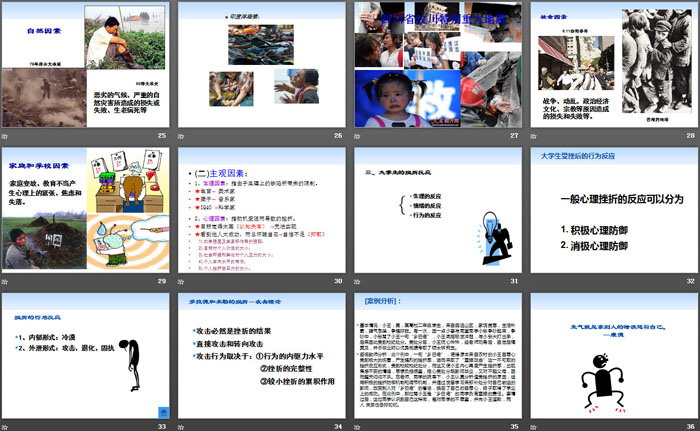Click the animation star icon under slide 28
Screen dimensions: 700x431
[x=533, y=136]
